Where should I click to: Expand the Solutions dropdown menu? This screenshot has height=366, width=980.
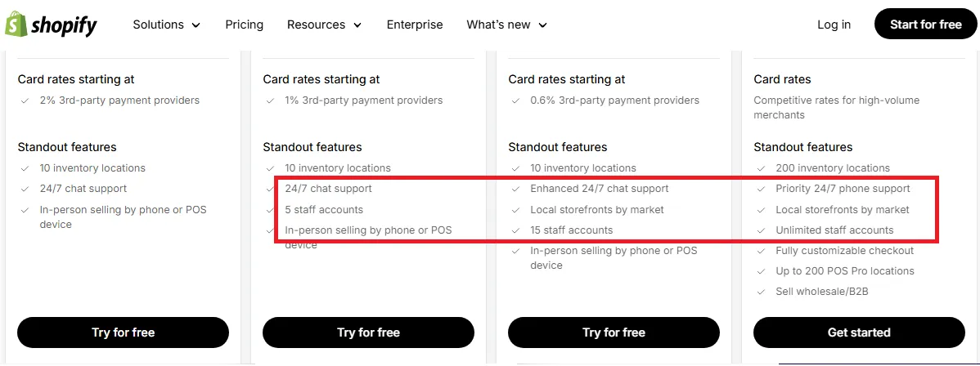point(166,25)
